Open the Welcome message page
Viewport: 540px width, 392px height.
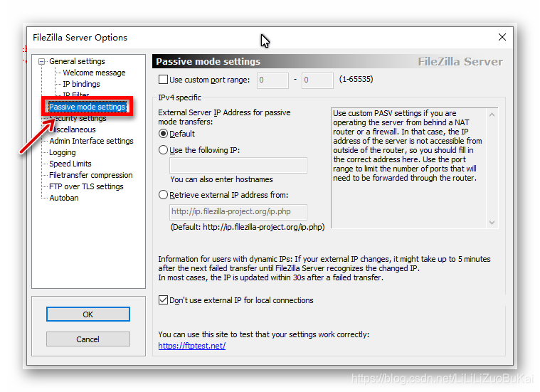pyautogui.click(x=94, y=73)
